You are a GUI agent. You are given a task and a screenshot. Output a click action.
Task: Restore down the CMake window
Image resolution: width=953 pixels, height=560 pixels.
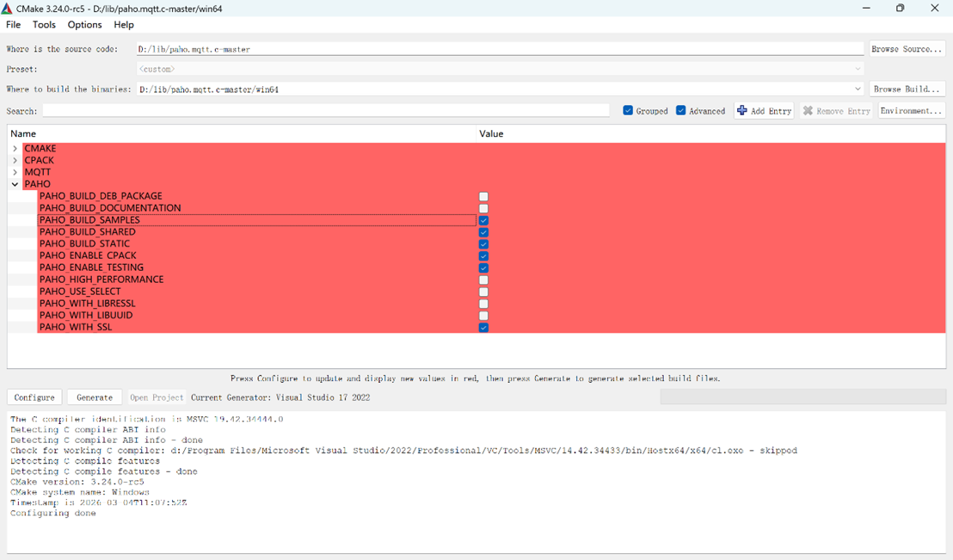click(x=901, y=9)
